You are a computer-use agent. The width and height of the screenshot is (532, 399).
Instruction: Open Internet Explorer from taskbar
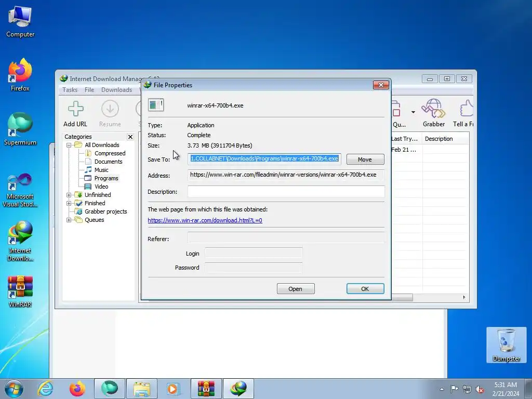point(46,389)
